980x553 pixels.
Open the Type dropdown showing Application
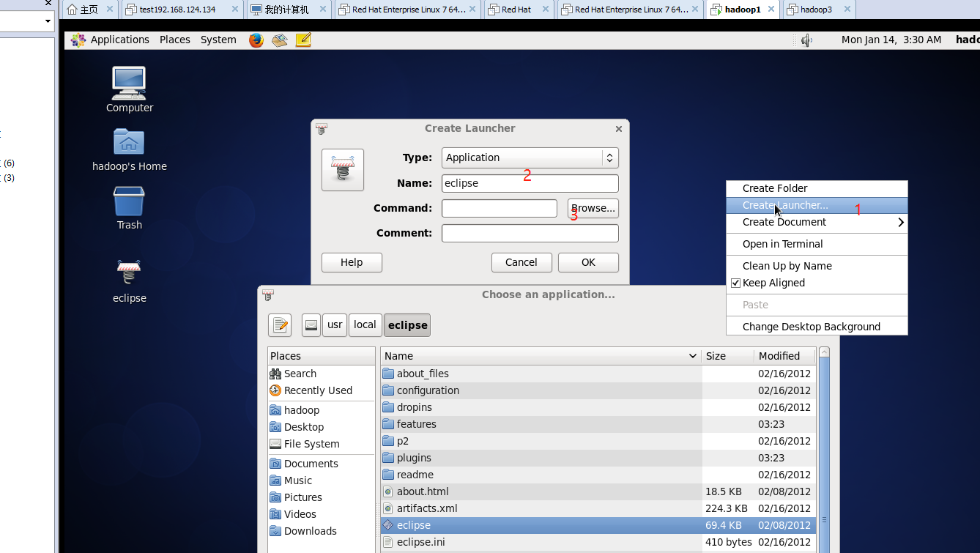tap(529, 157)
